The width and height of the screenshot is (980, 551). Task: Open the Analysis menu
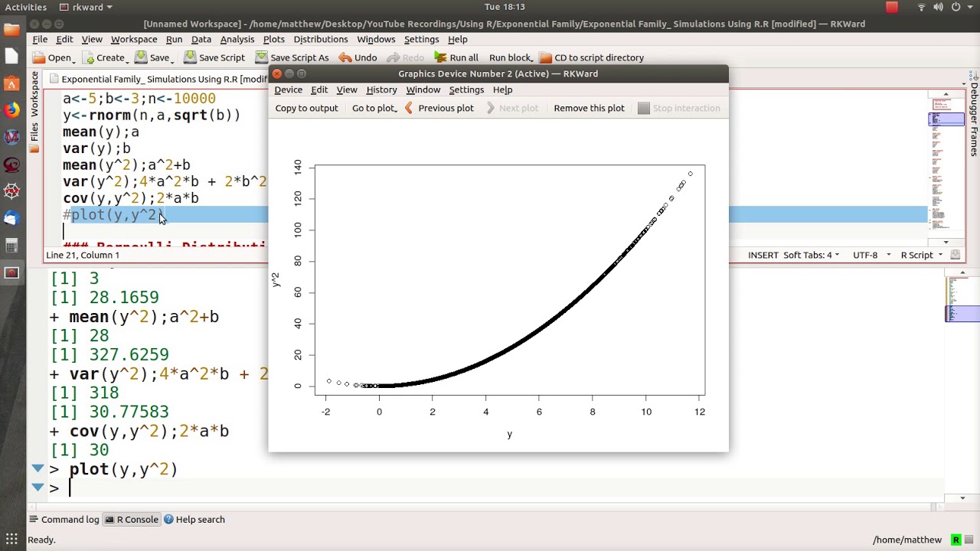pos(237,39)
